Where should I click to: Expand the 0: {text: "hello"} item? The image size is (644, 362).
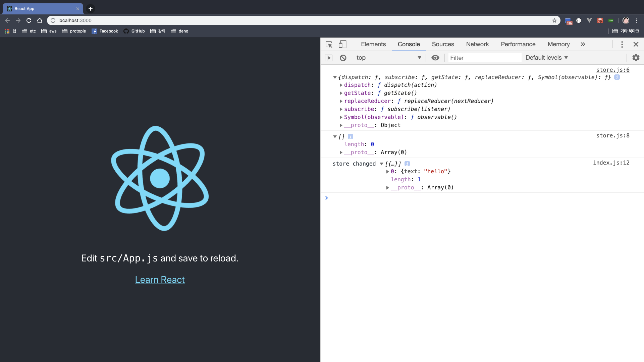click(x=387, y=171)
